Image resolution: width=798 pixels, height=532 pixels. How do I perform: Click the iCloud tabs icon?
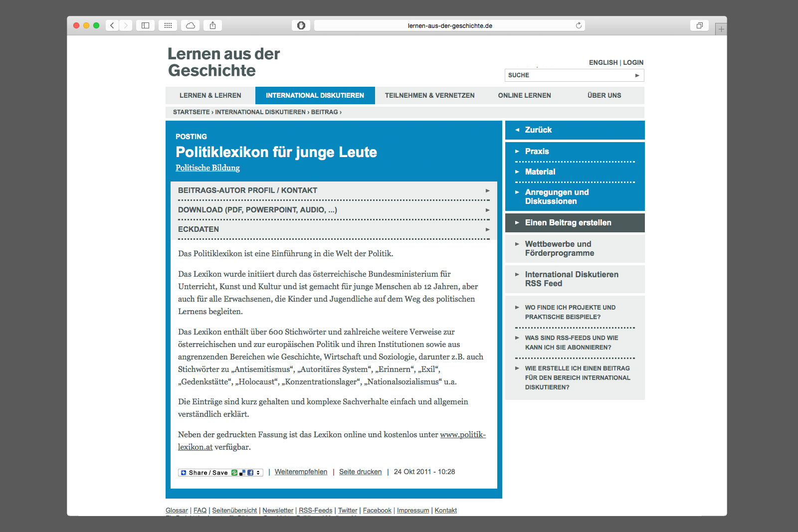coord(191,25)
